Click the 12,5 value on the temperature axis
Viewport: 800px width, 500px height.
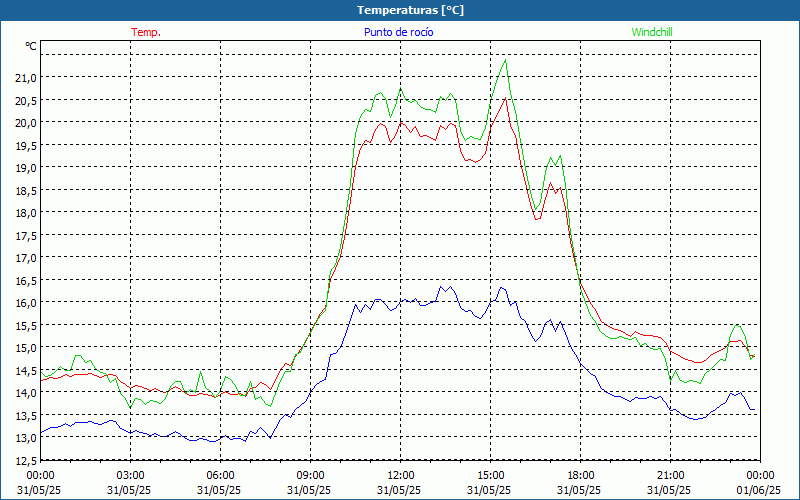tap(27, 460)
